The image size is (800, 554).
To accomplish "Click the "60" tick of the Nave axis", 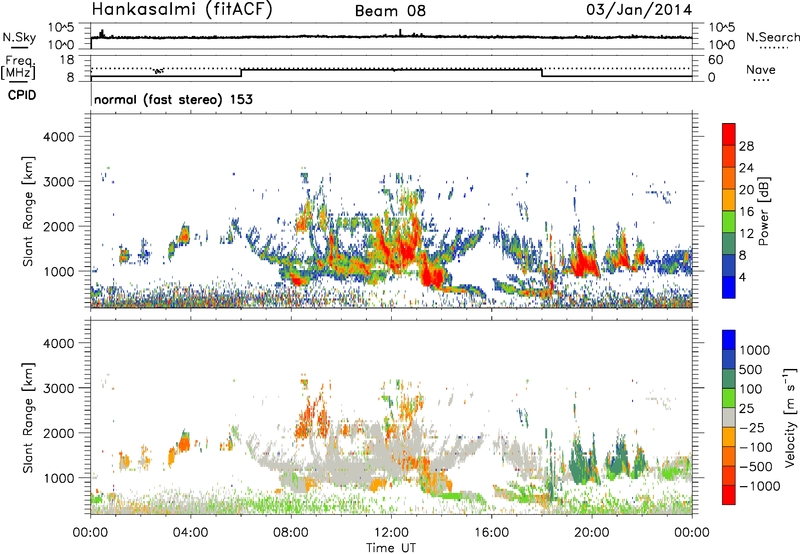I will pyautogui.click(x=715, y=60).
